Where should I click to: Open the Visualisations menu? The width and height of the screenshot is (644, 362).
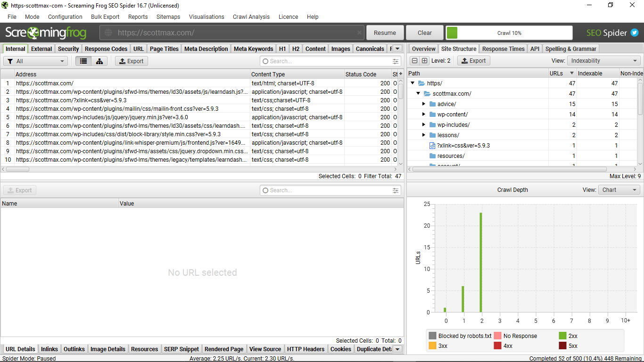[x=206, y=17]
